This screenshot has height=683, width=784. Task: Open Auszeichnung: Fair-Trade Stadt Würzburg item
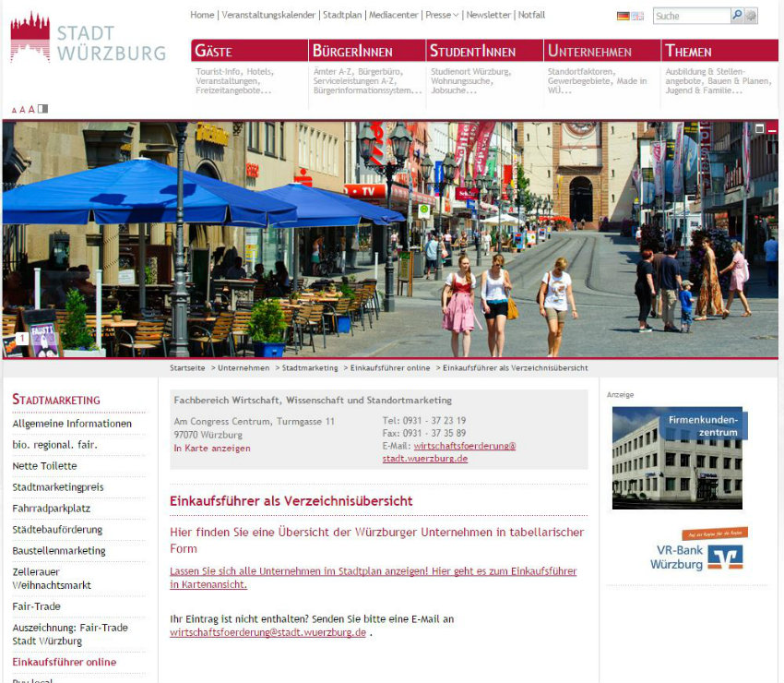click(70, 634)
